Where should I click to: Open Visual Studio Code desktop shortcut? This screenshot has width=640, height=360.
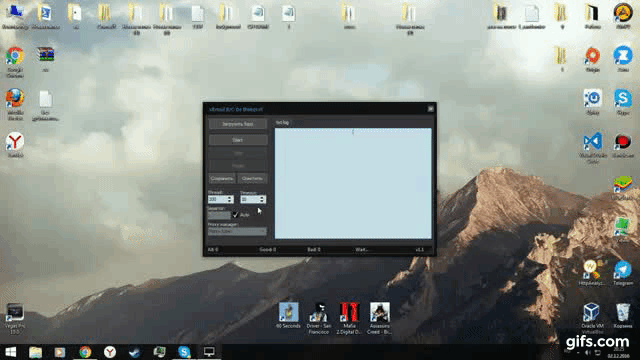pyautogui.click(x=593, y=147)
